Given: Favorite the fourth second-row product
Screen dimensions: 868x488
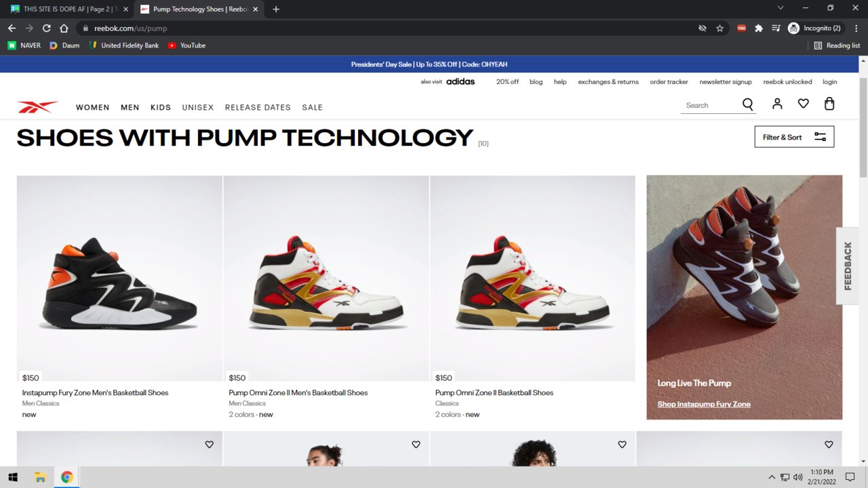Looking at the screenshot, I should pos(829,445).
